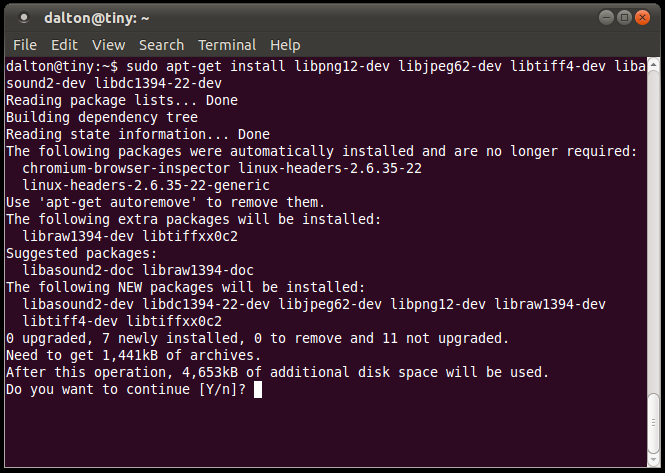Image resolution: width=665 pixels, height=473 pixels.
Task: Click the scrollbar up arrow
Action: click(655, 64)
